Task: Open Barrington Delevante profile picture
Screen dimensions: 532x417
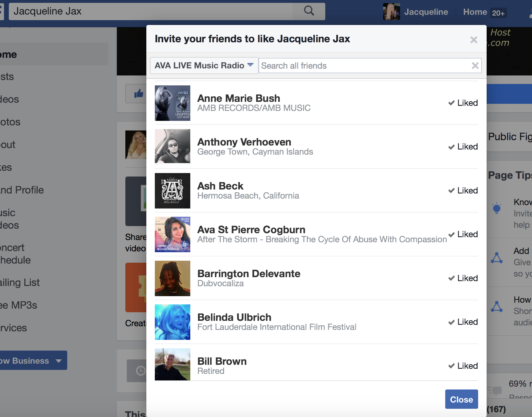Action: point(172,278)
